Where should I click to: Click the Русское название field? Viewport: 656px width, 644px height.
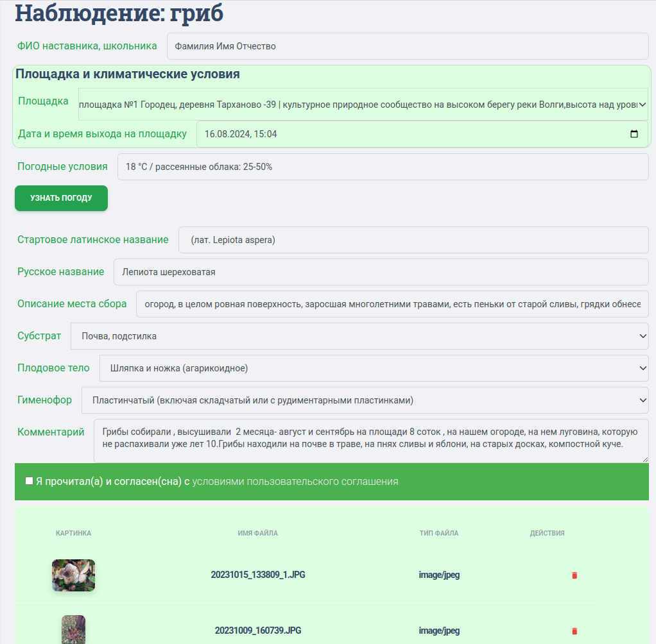point(381,272)
